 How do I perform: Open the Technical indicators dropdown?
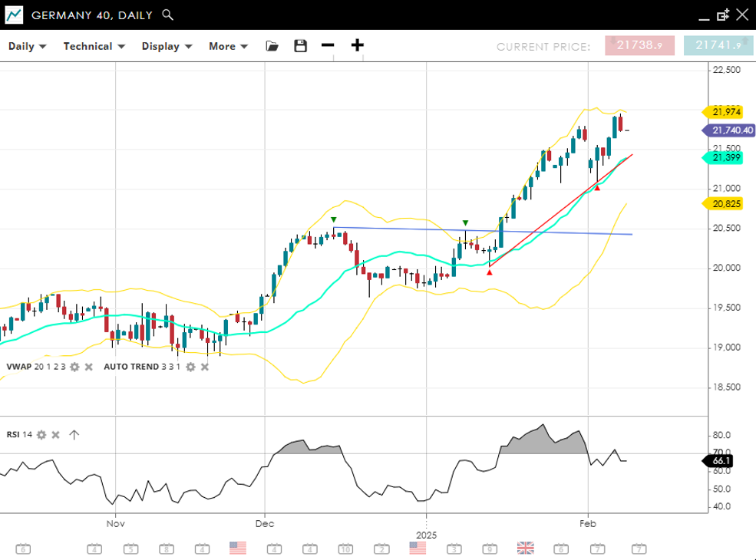point(94,46)
